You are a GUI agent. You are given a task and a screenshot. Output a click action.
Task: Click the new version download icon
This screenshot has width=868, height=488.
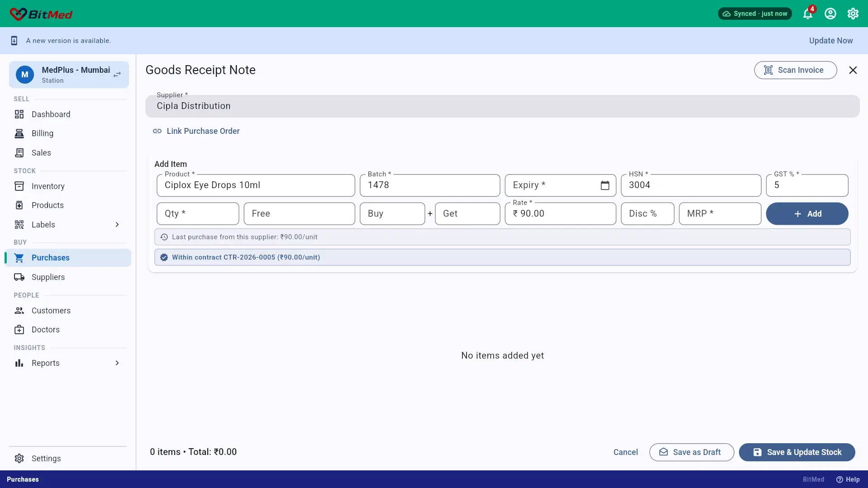[x=14, y=41]
